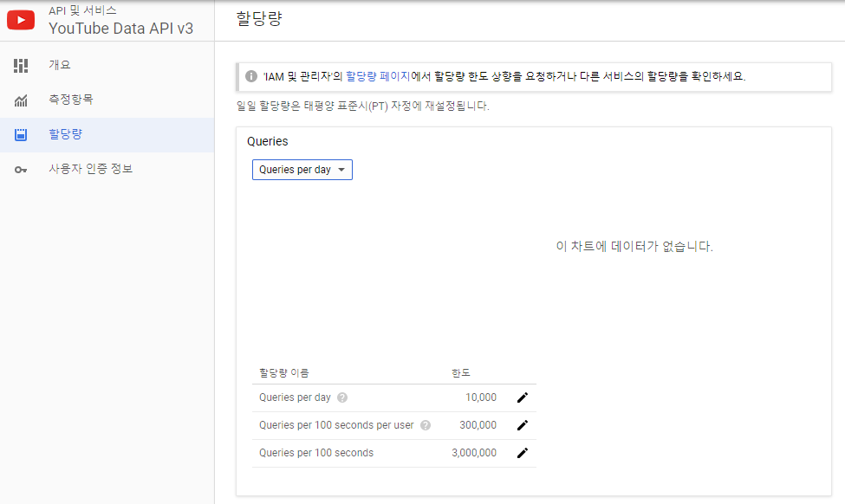Click the 할당량 이름 column header
Screen dimensions: 845x504
click(284, 372)
